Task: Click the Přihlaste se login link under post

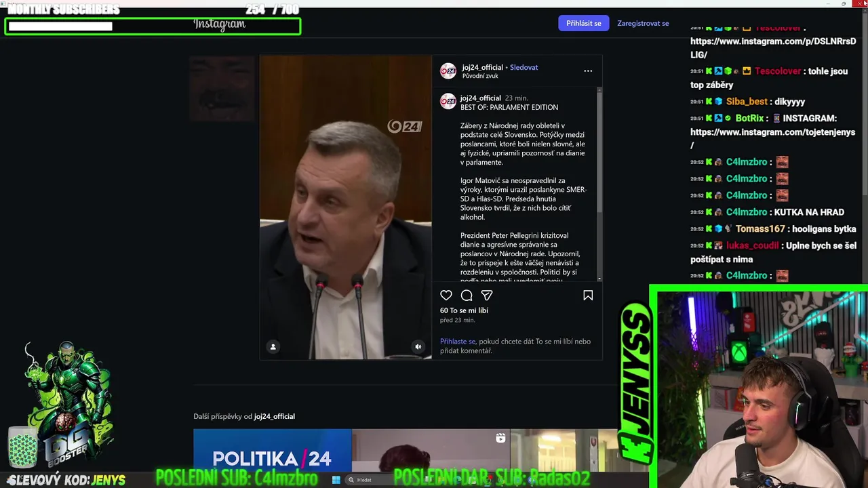Action: tap(458, 342)
